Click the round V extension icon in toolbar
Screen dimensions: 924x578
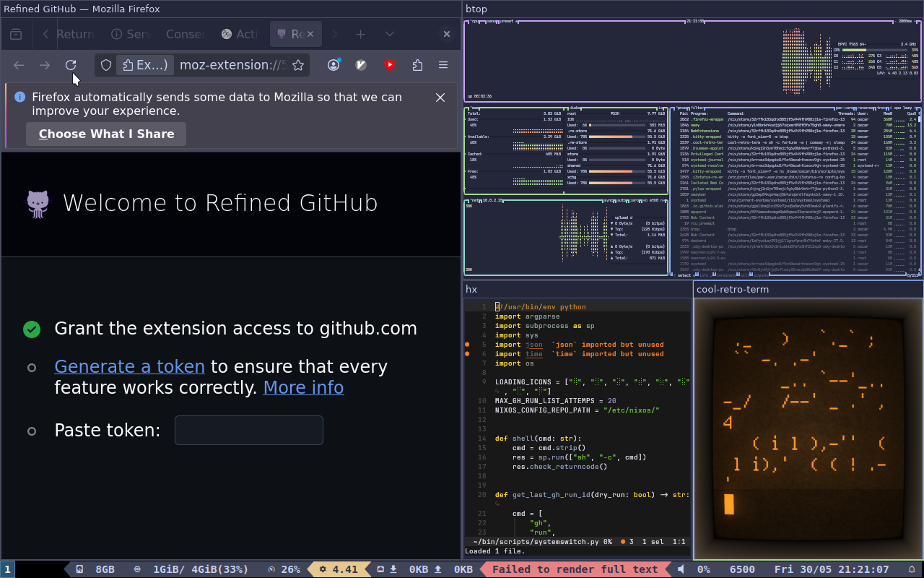click(362, 65)
